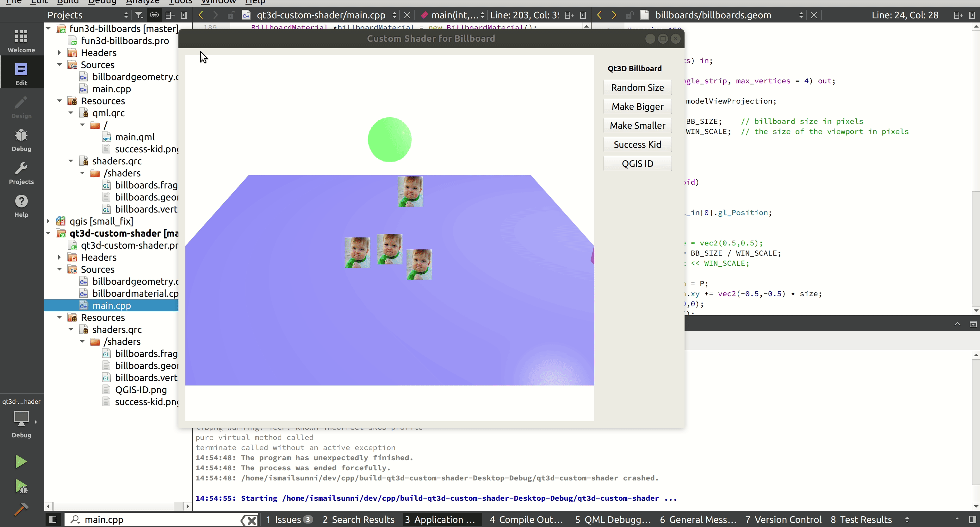Viewport: 980px width, 527px height.
Task: Toggle the left sidebar visibility button
Action: pyautogui.click(x=53, y=519)
